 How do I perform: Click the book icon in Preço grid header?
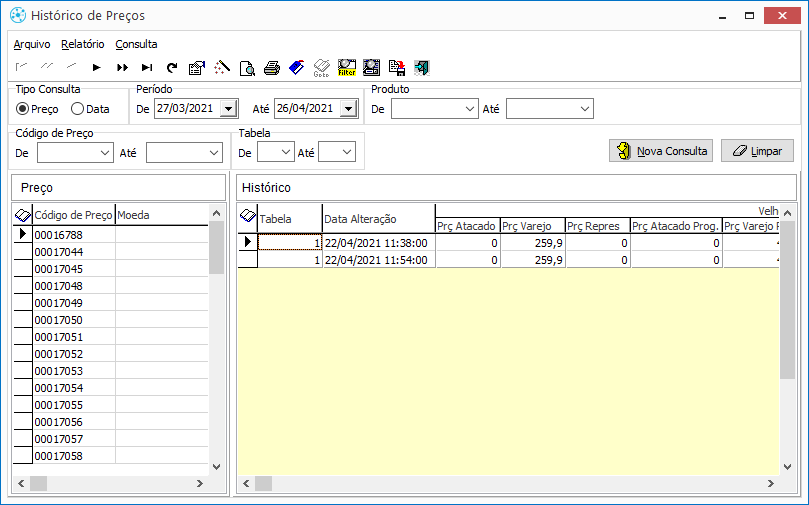click(x=23, y=215)
